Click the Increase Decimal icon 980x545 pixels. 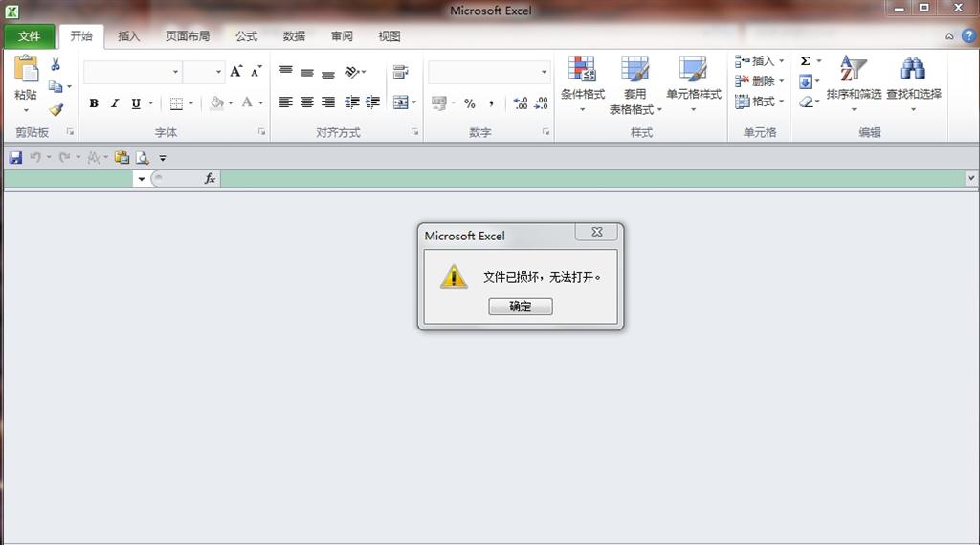[520, 103]
